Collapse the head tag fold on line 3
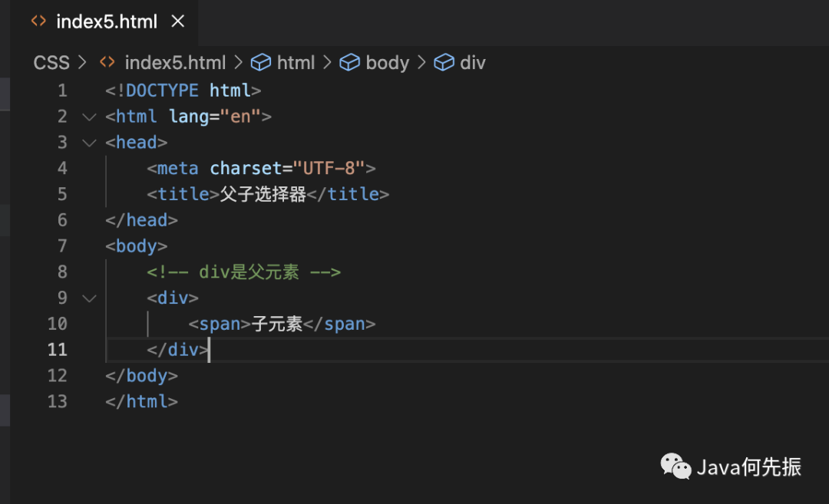Viewport: 829px width, 504px height. pos(89,143)
